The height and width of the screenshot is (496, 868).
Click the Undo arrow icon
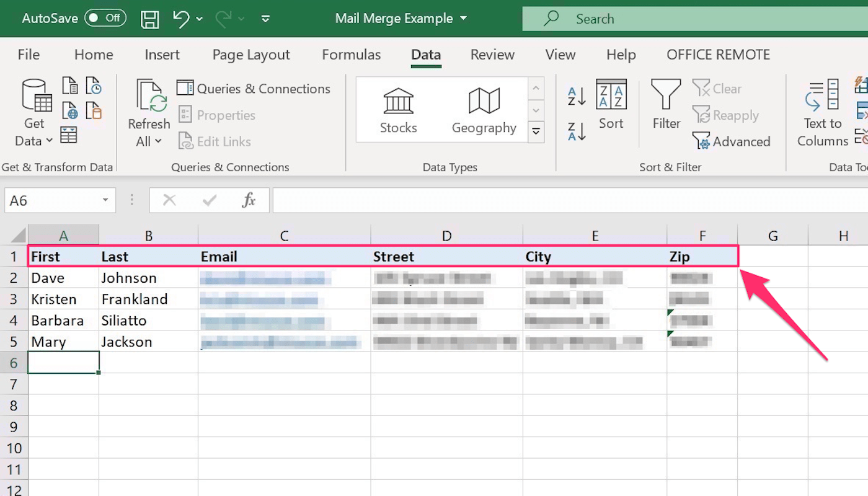point(181,19)
